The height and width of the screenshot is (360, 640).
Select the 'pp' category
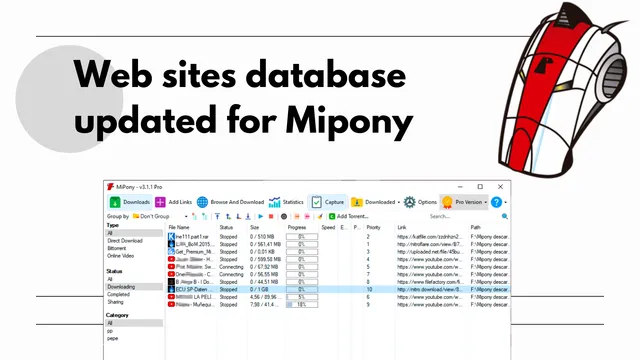click(x=110, y=331)
